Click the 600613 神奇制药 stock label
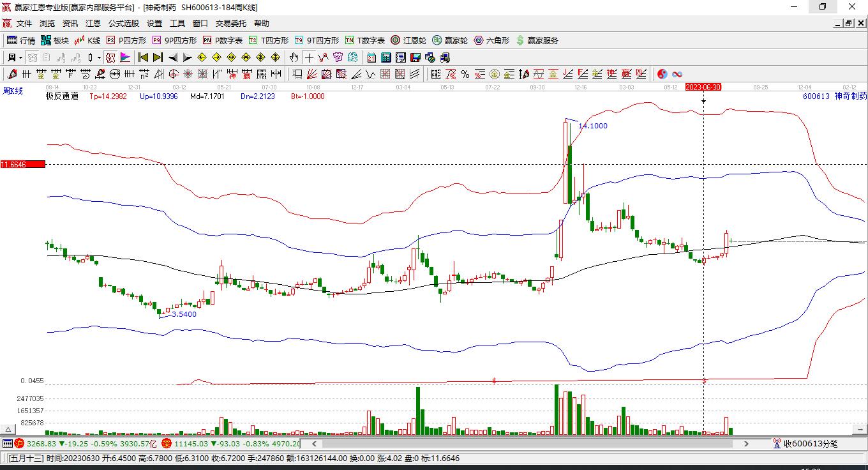Viewport: 868px width, 470px height. (835, 96)
